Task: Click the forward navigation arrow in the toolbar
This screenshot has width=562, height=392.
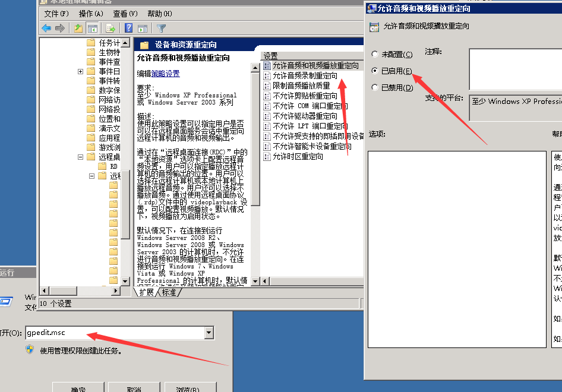Action: coord(59,27)
